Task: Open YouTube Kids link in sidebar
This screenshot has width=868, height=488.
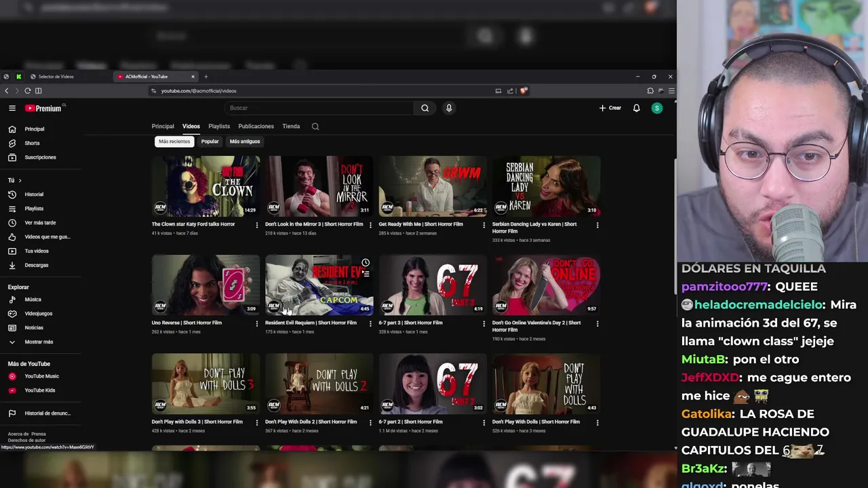Action: point(39,390)
